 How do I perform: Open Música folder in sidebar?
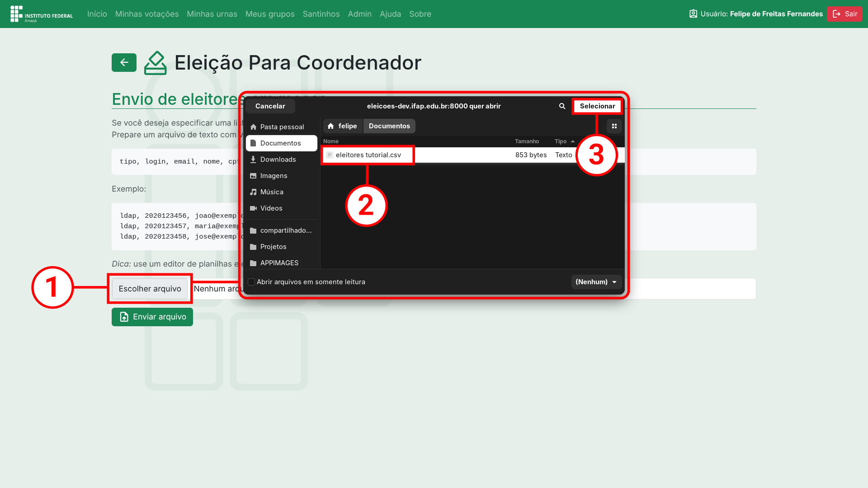pyautogui.click(x=271, y=192)
